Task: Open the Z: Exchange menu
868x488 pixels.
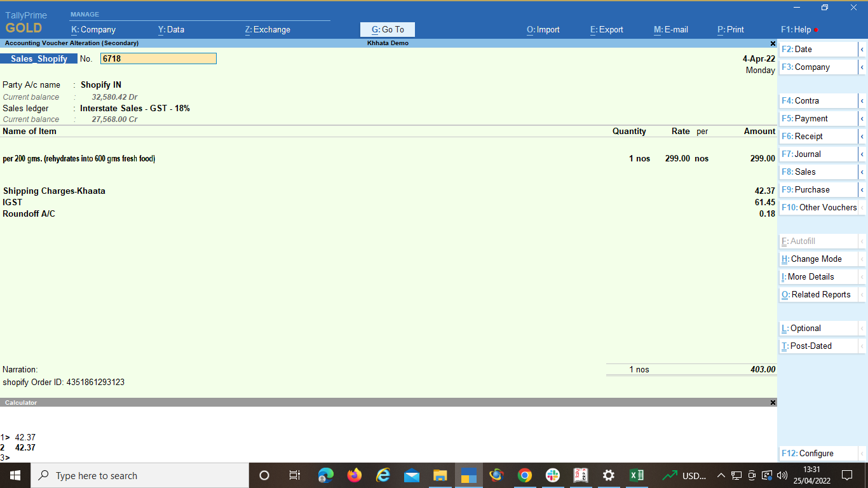Action: point(268,29)
